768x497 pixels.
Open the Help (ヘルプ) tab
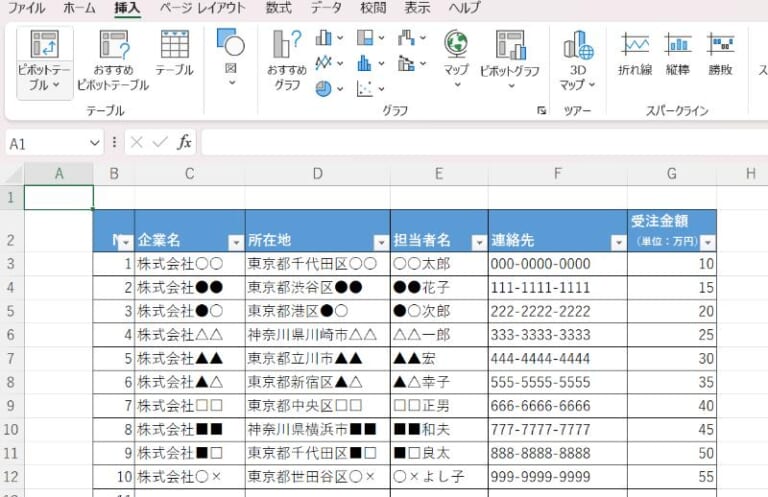pyautogui.click(x=464, y=8)
